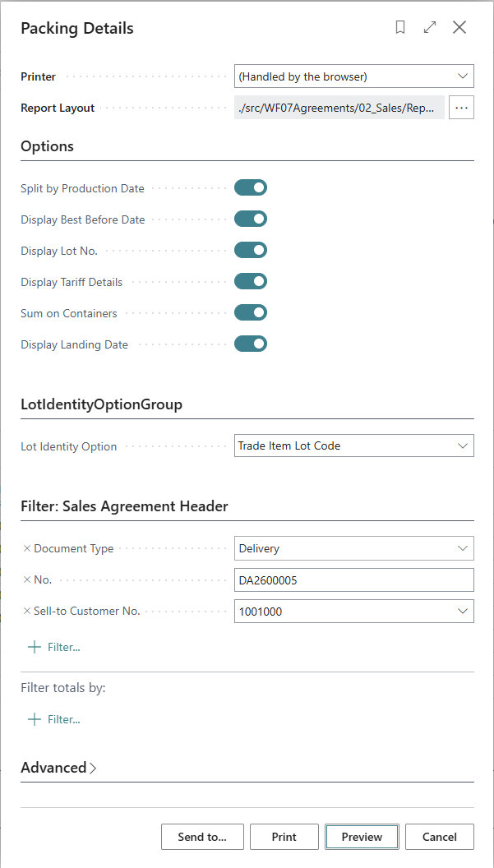Close the Packing Details dialog
Image resolution: width=494 pixels, height=868 pixels.
click(459, 28)
